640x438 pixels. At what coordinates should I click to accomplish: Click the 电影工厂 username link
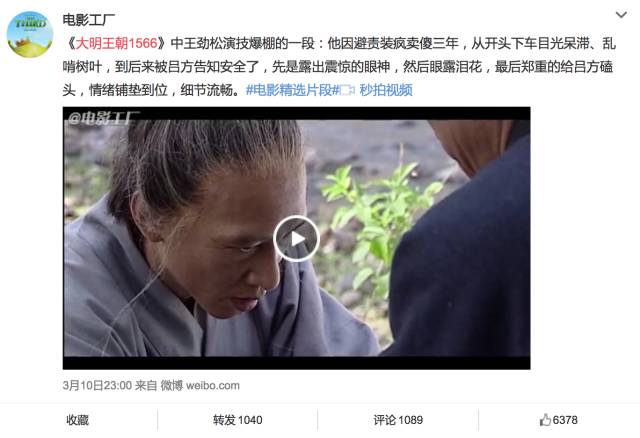[x=88, y=19]
